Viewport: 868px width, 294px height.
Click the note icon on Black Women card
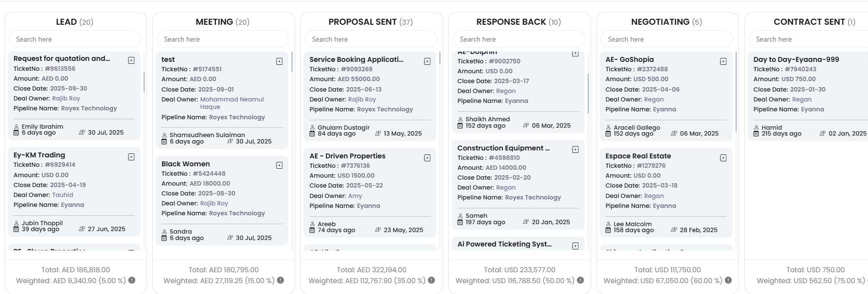coord(279,165)
